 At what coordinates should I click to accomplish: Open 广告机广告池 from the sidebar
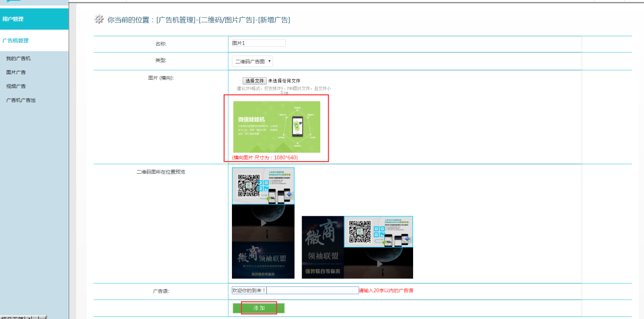[21, 101]
